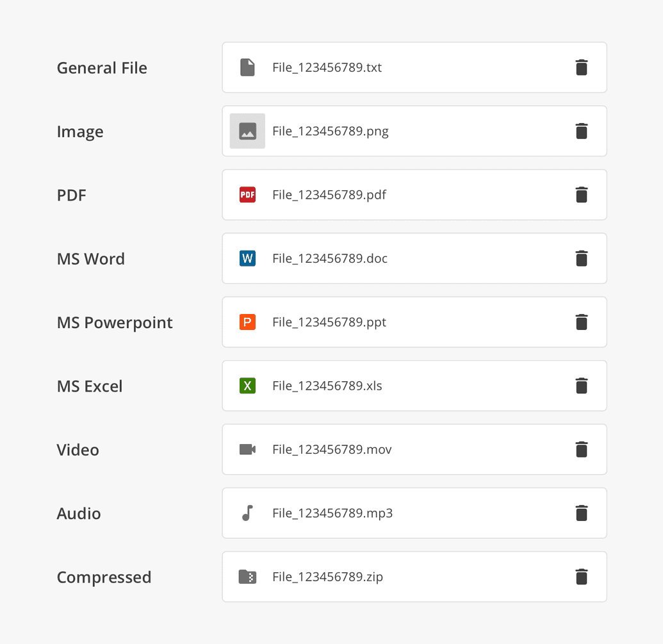
Task: Click the red PDF file icon
Action: click(x=247, y=195)
